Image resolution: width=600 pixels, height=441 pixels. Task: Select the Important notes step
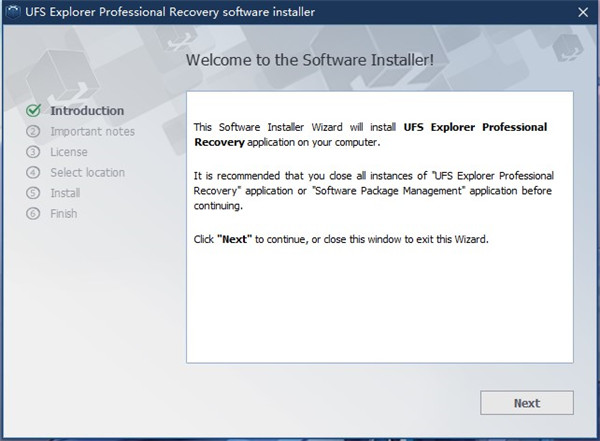[92, 131]
